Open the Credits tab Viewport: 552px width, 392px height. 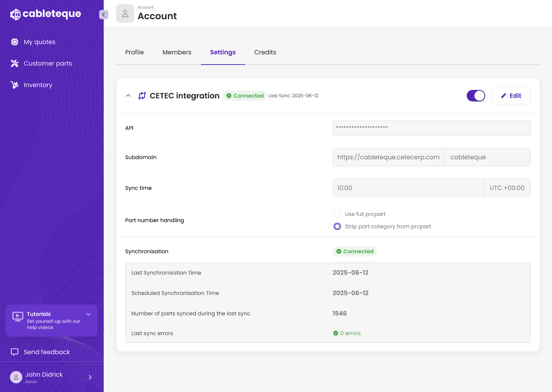[x=265, y=52]
